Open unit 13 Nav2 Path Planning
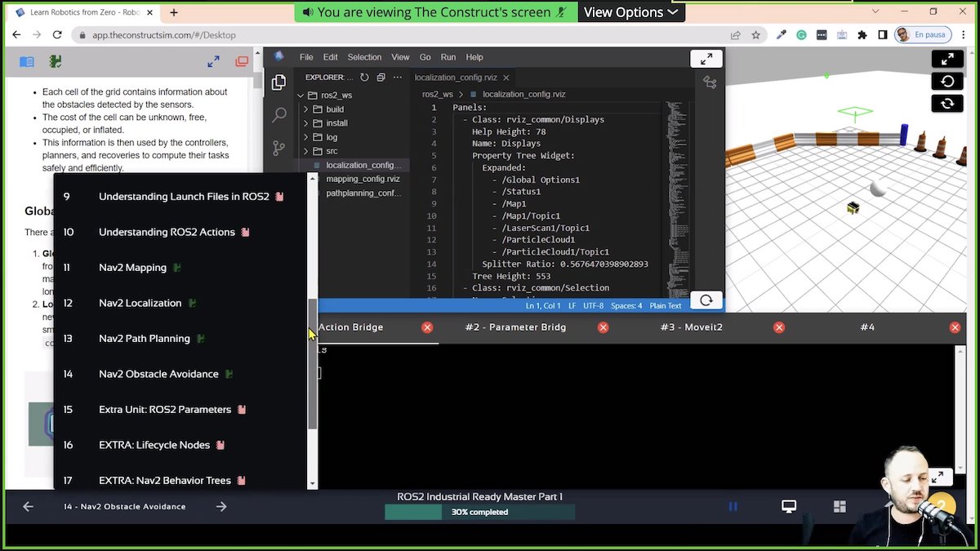The width and height of the screenshot is (980, 551). pyautogui.click(x=145, y=339)
